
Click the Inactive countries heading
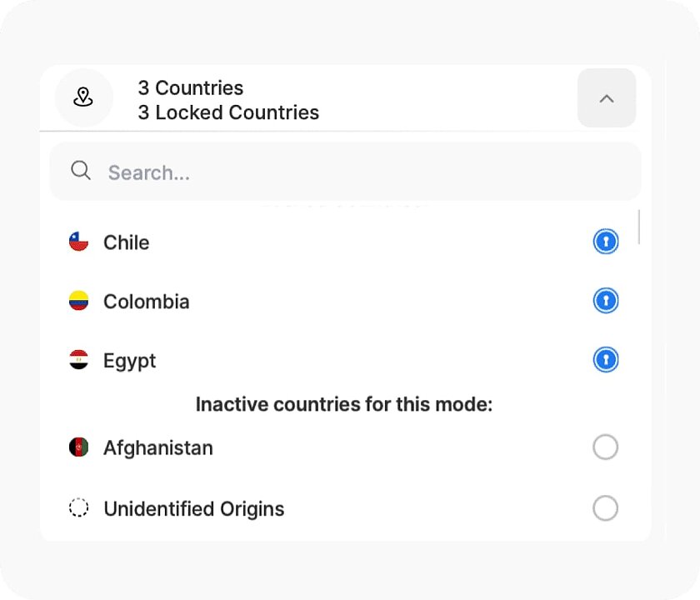click(x=344, y=403)
